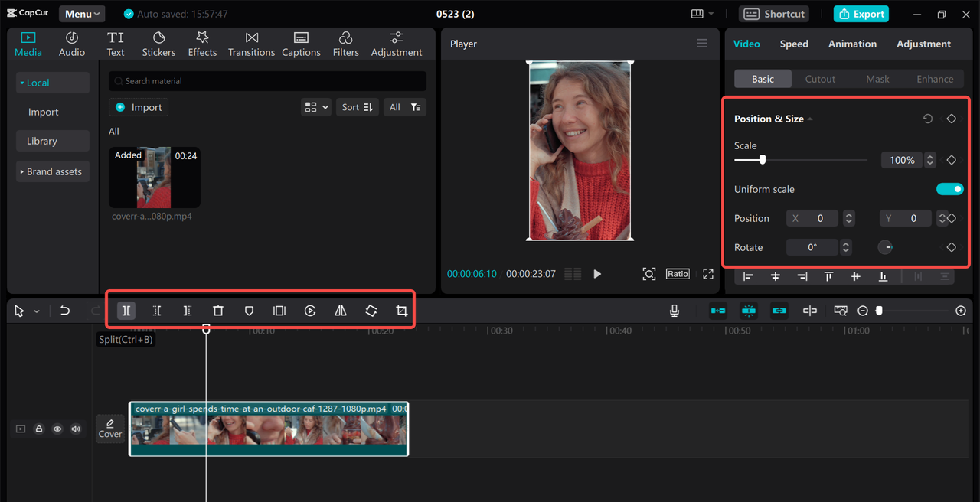The image size is (980, 502).
Task: Open the Filters tab
Action: tap(345, 44)
